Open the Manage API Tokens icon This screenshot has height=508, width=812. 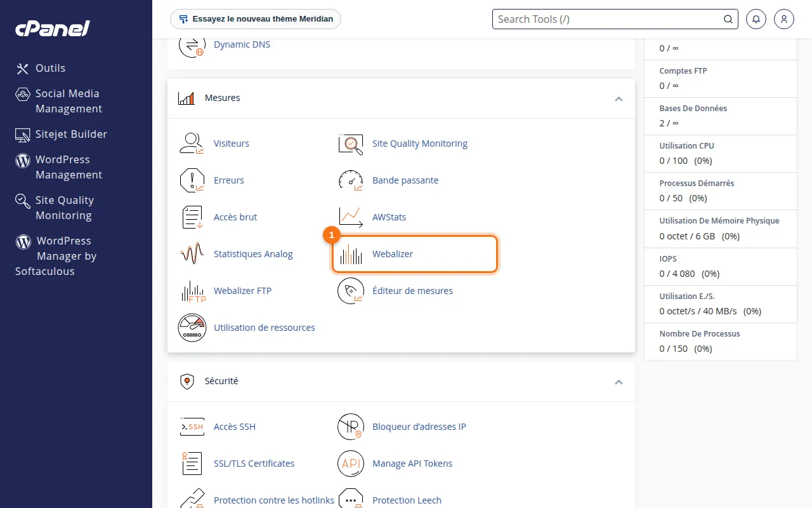point(350,464)
